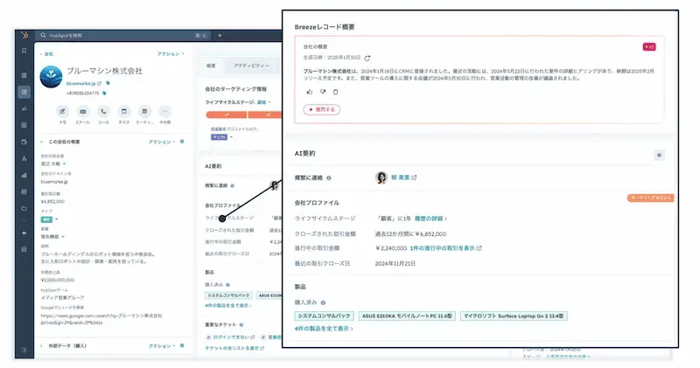The width and height of the screenshot is (700, 368).
Task: Compose a message with the Eメール icon
Action: point(83,111)
